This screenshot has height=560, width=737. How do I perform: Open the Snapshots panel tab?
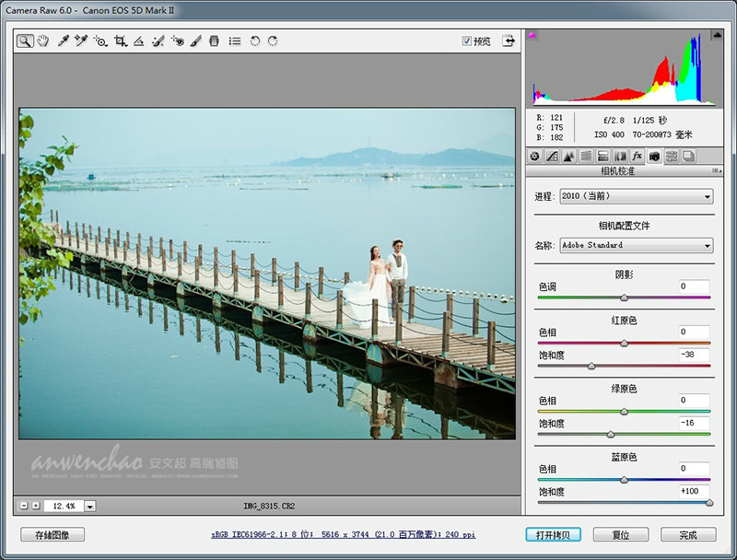click(688, 156)
